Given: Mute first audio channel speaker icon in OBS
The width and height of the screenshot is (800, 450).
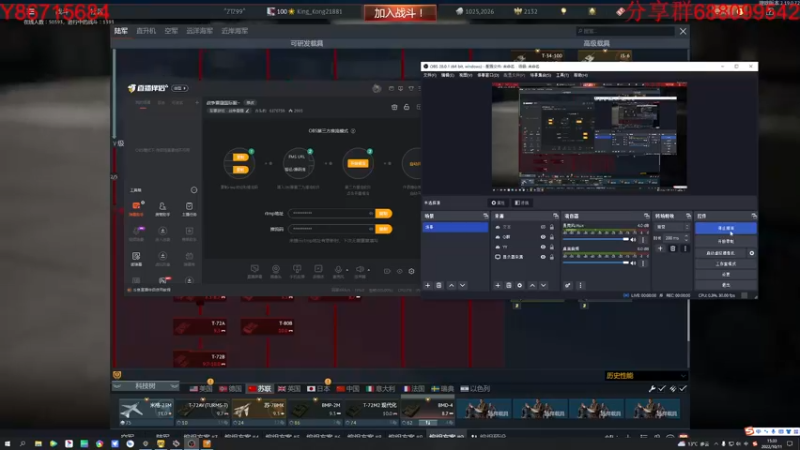Looking at the screenshot, I should [633, 239].
